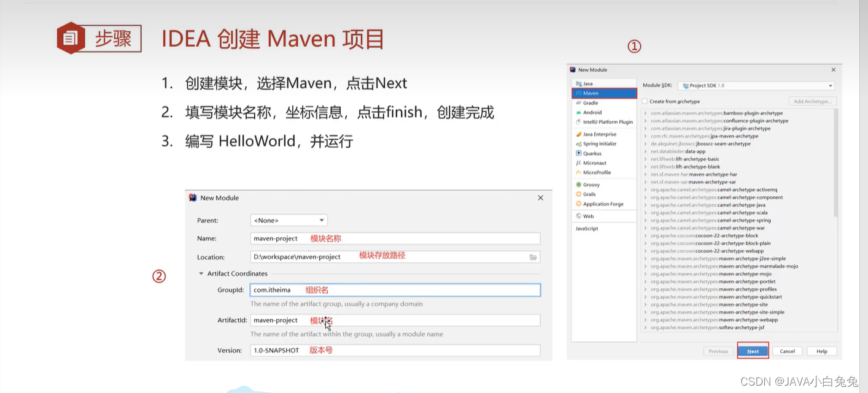Select JavaScript in the module type list
The width and height of the screenshot is (868, 393).
587,229
